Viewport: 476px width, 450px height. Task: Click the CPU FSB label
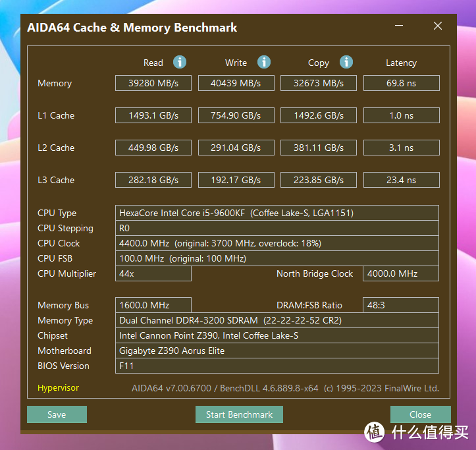[x=55, y=258]
